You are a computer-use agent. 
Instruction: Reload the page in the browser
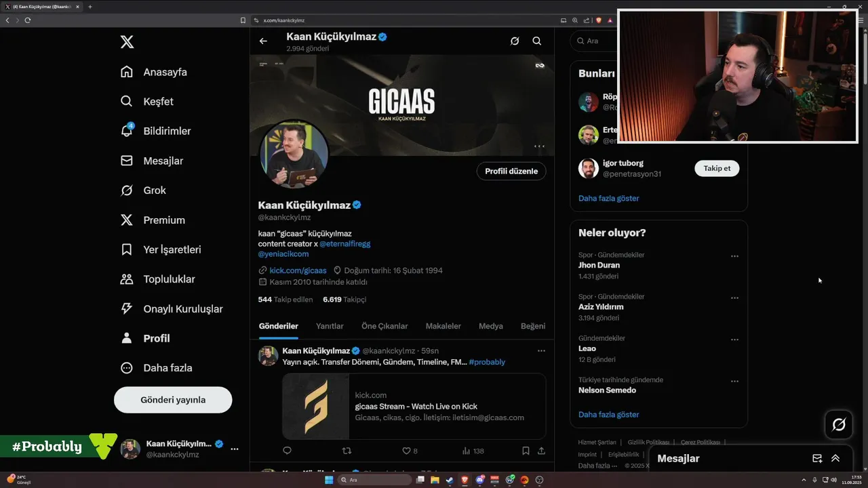pyautogui.click(x=28, y=20)
